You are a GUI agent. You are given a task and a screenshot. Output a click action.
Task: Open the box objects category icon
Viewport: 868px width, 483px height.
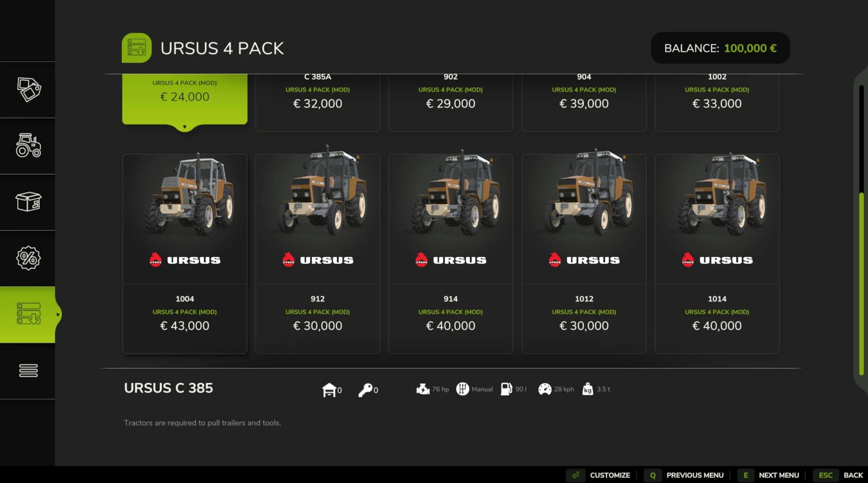(x=29, y=202)
